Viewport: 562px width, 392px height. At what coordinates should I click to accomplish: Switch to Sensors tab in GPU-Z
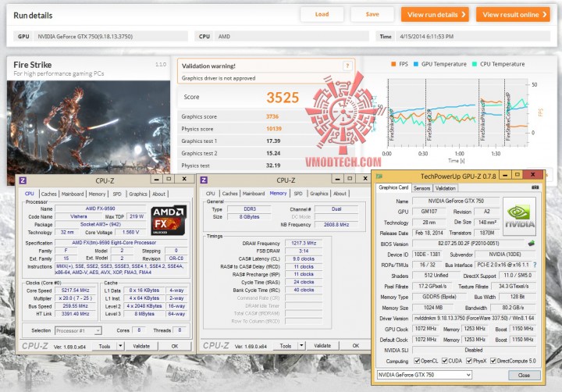pos(421,188)
